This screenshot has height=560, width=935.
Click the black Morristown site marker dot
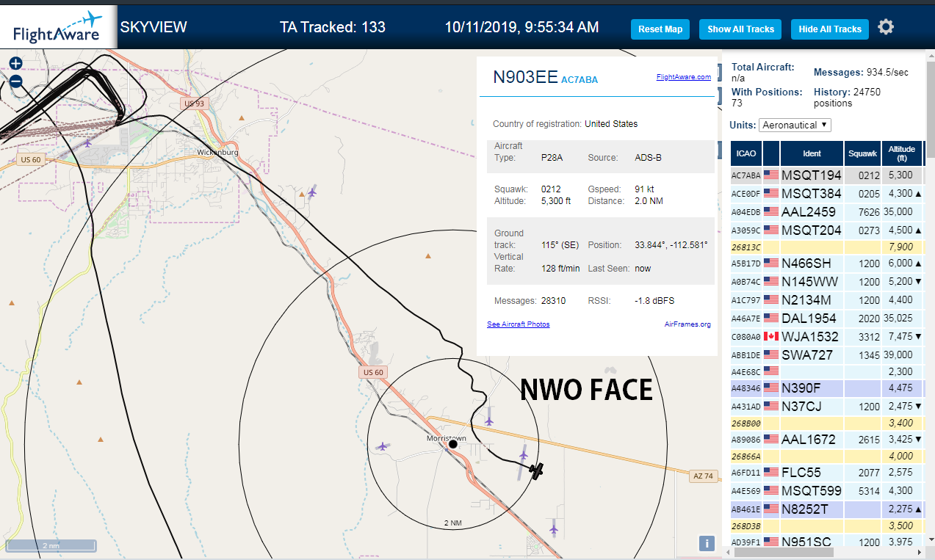point(453,444)
